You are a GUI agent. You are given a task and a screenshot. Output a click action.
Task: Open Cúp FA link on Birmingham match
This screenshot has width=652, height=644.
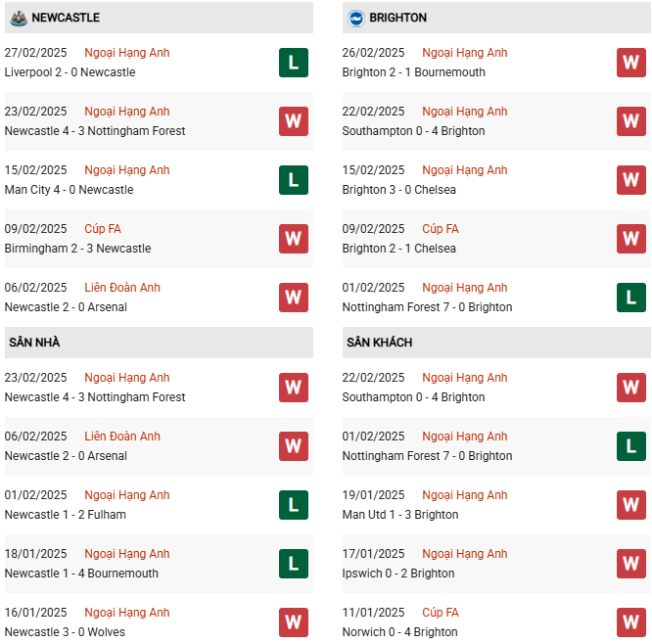[103, 229]
